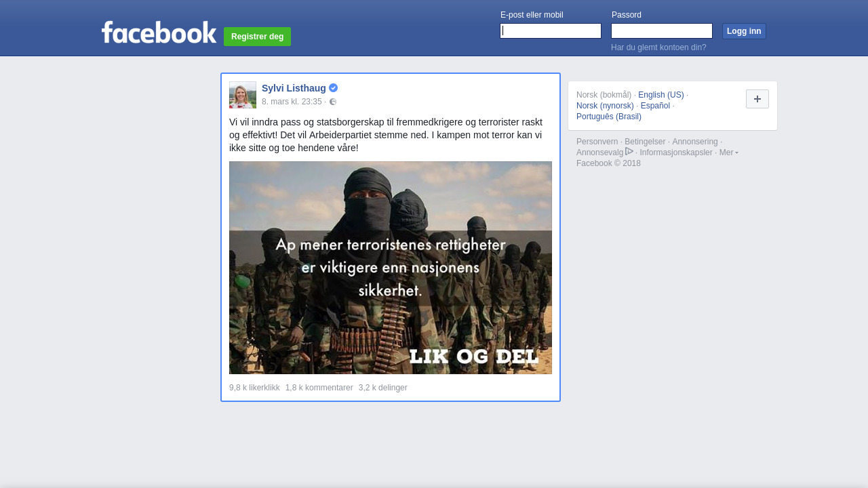Open the Sylvi Listhaug name link
868x488 pixels.
tap(294, 88)
